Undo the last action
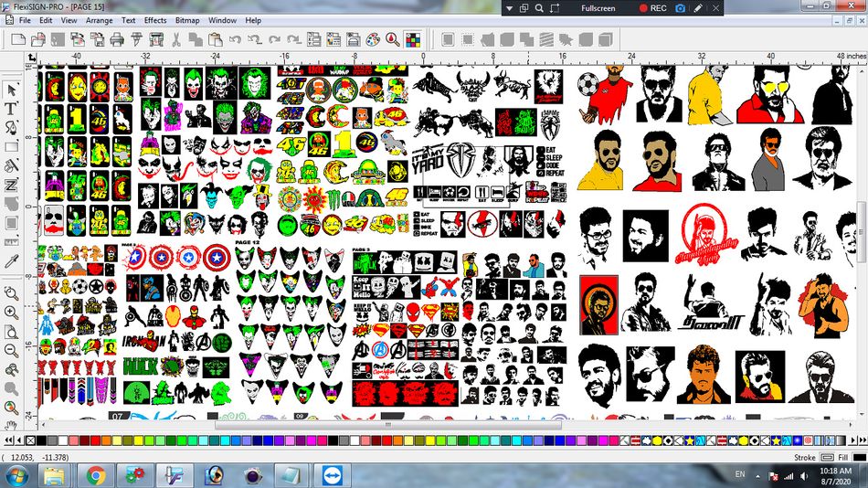This screenshot has width=868, height=488. tap(235, 39)
